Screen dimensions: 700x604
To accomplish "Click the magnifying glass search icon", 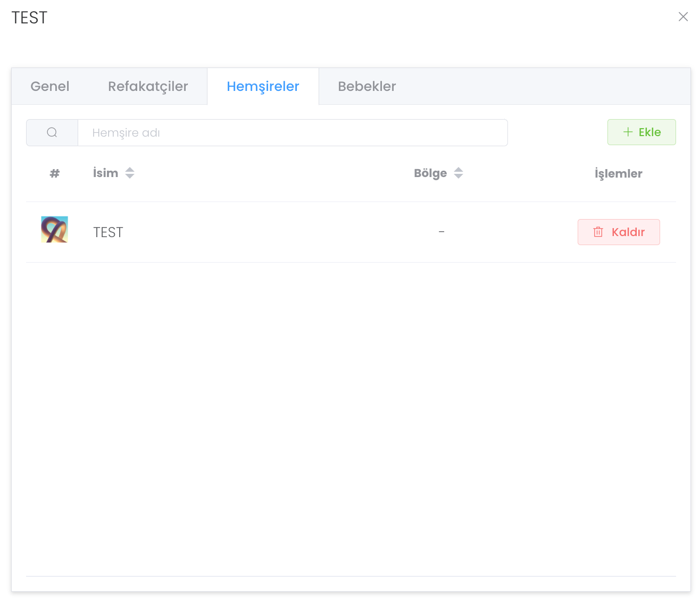I will pyautogui.click(x=52, y=133).
